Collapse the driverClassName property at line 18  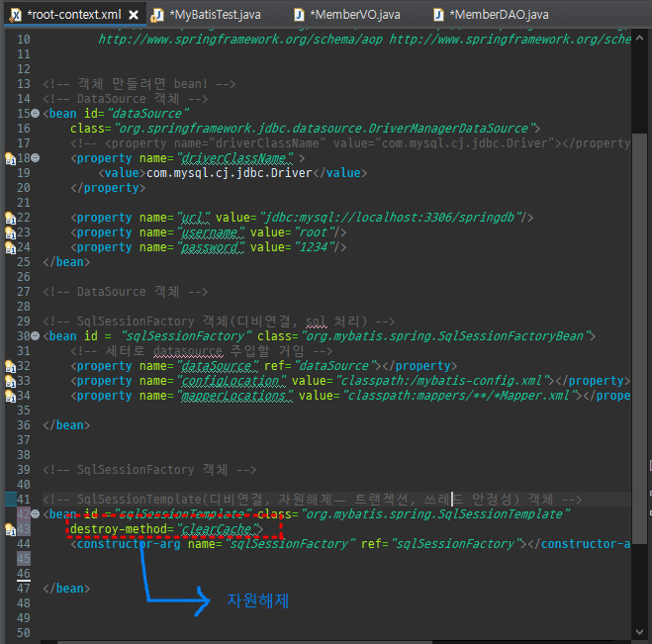[36, 158]
